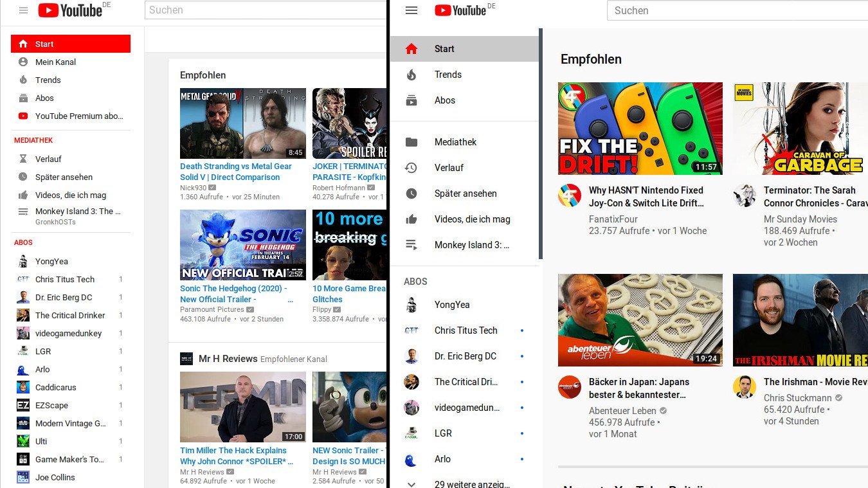Focus the Suchen search field in the left layout

click(265, 10)
